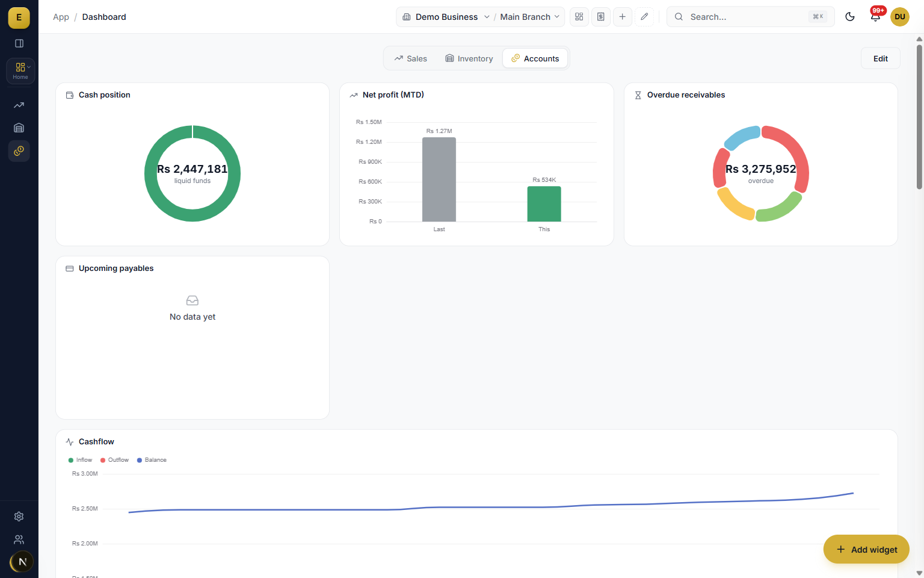Click the round N badge at sidebar bottom
Image resolution: width=924 pixels, height=578 pixels.
(22, 562)
